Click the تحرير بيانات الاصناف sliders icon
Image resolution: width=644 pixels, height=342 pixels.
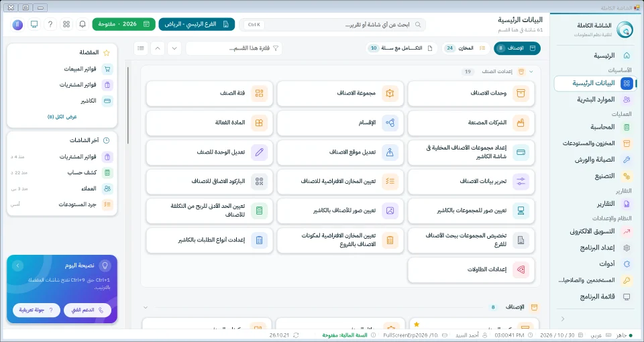521,182
